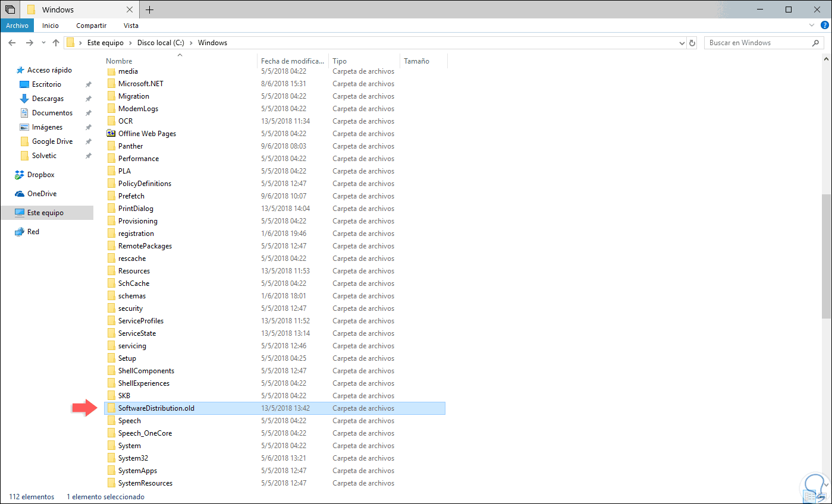The width and height of the screenshot is (832, 504).
Task: Open the recent locations dropdown arrow
Action: pos(43,43)
